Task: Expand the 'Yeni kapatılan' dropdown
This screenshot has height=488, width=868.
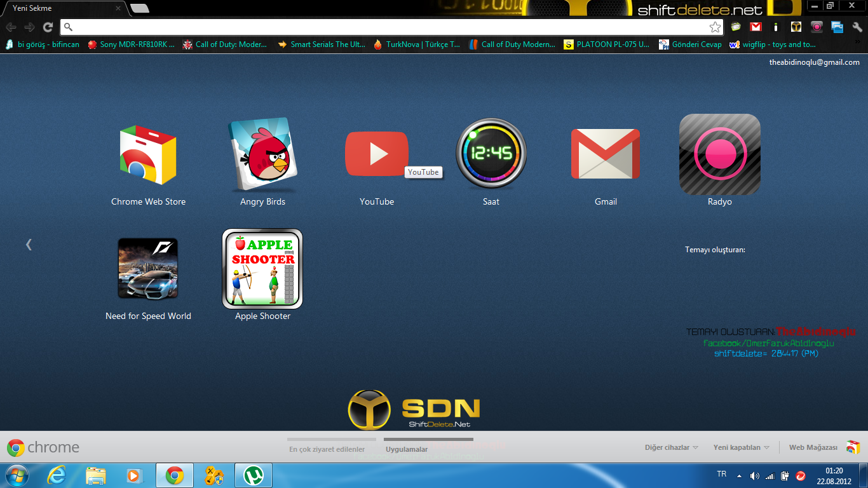Action: click(x=742, y=447)
